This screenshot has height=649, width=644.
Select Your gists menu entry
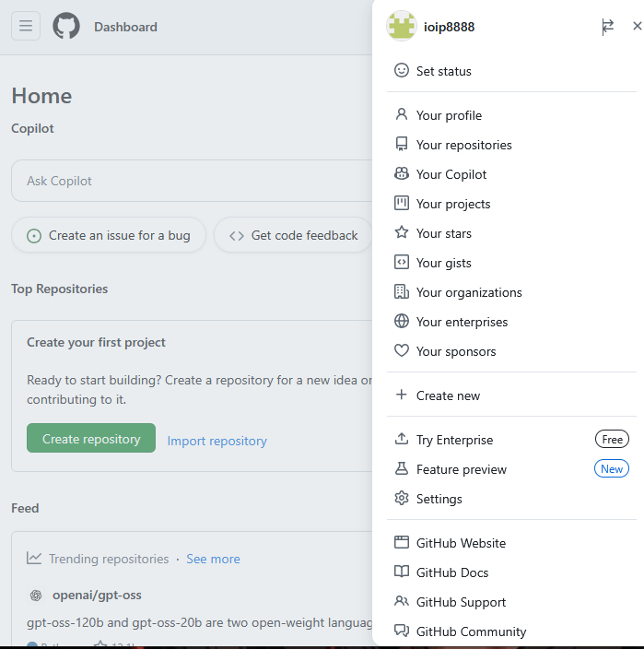click(x=443, y=263)
